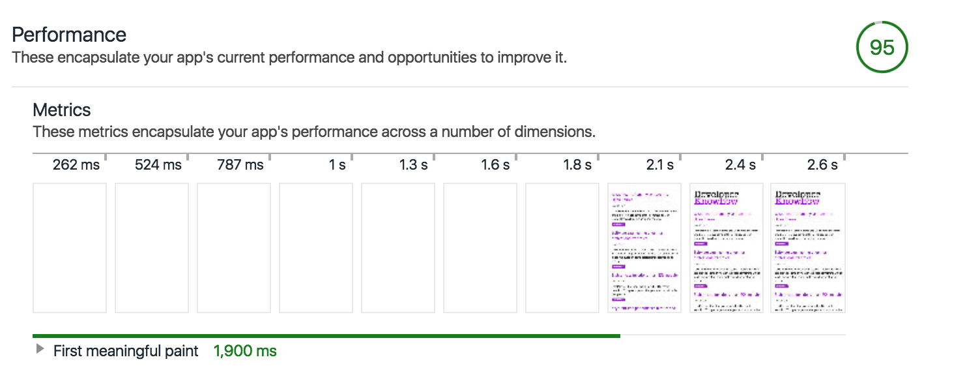Click the page screenshot under 2.4 s
Image resolution: width=980 pixels, height=368 pixels.
tap(727, 248)
